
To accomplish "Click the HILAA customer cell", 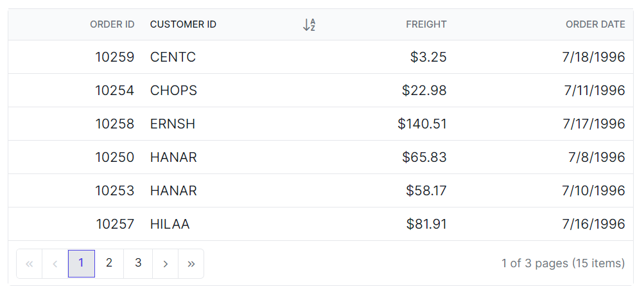I will (170, 224).
